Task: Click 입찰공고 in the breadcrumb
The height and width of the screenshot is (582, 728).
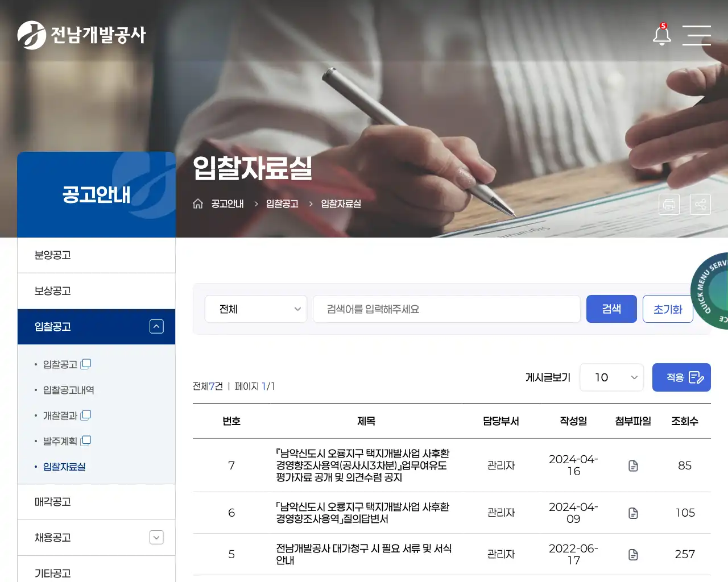Action: coord(282,203)
